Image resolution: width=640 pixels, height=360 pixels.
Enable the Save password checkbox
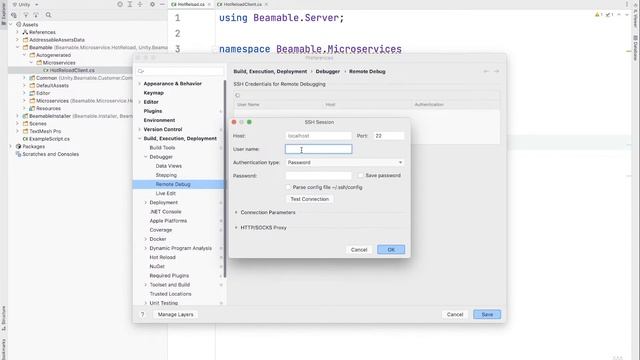(x=361, y=176)
